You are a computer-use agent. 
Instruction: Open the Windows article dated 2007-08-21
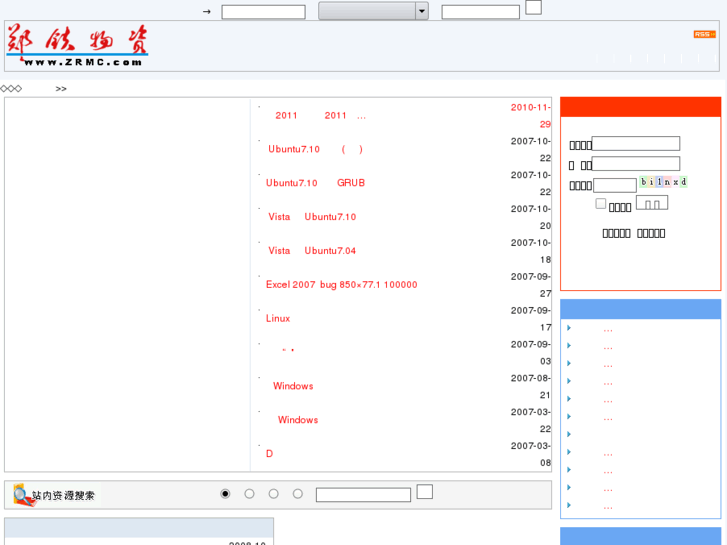coord(293,386)
